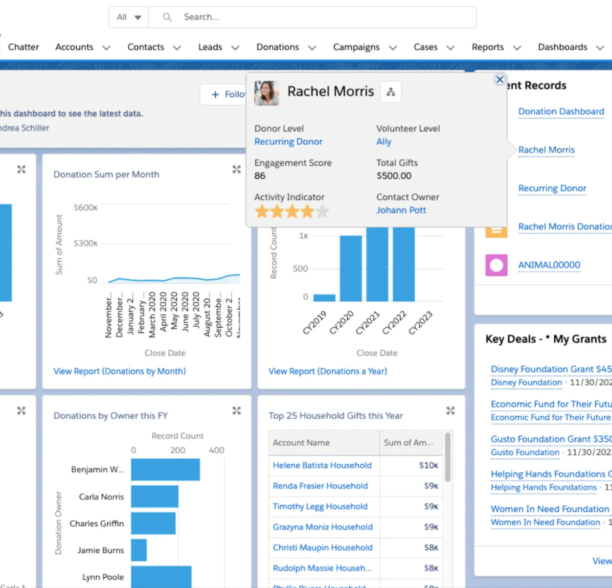This screenshot has height=588, width=612.
Task: Open Donation Dashboard recent record
Action: (x=561, y=112)
